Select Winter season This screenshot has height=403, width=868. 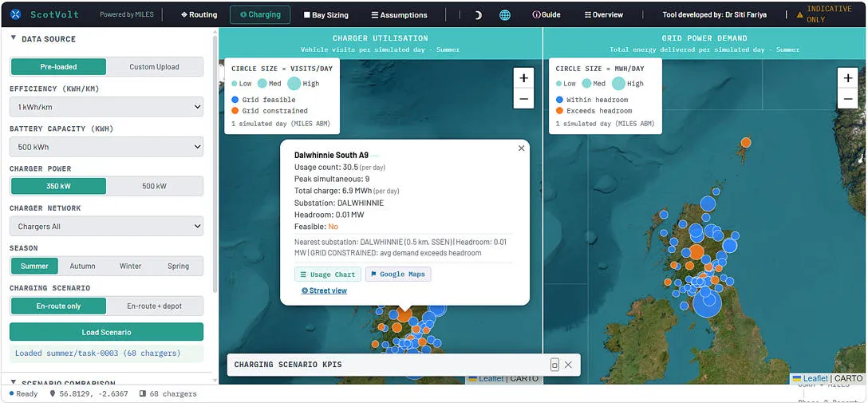coord(131,266)
